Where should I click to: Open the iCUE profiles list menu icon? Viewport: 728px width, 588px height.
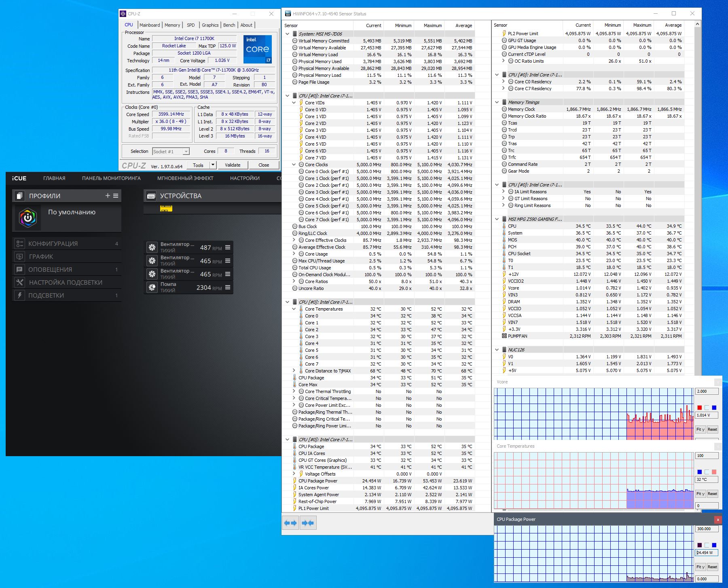tap(116, 196)
